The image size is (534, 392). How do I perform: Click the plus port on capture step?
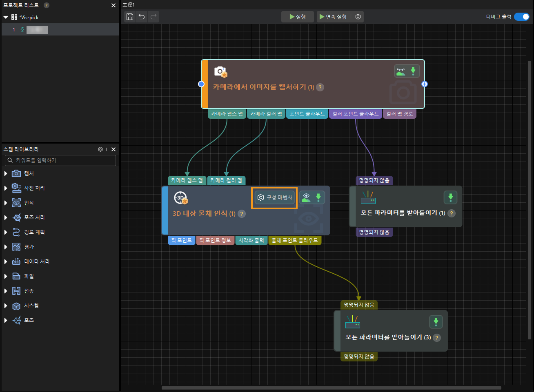[425, 84]
